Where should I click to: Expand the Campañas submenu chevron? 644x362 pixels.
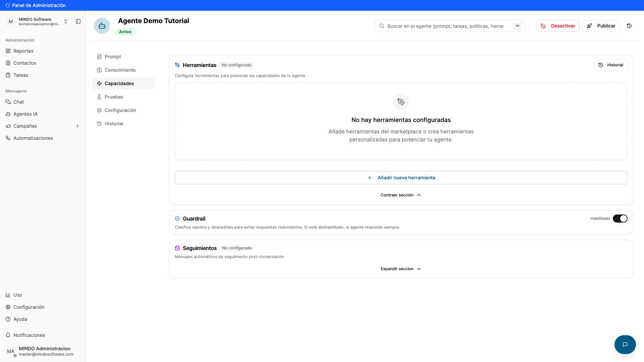(77, 126)
